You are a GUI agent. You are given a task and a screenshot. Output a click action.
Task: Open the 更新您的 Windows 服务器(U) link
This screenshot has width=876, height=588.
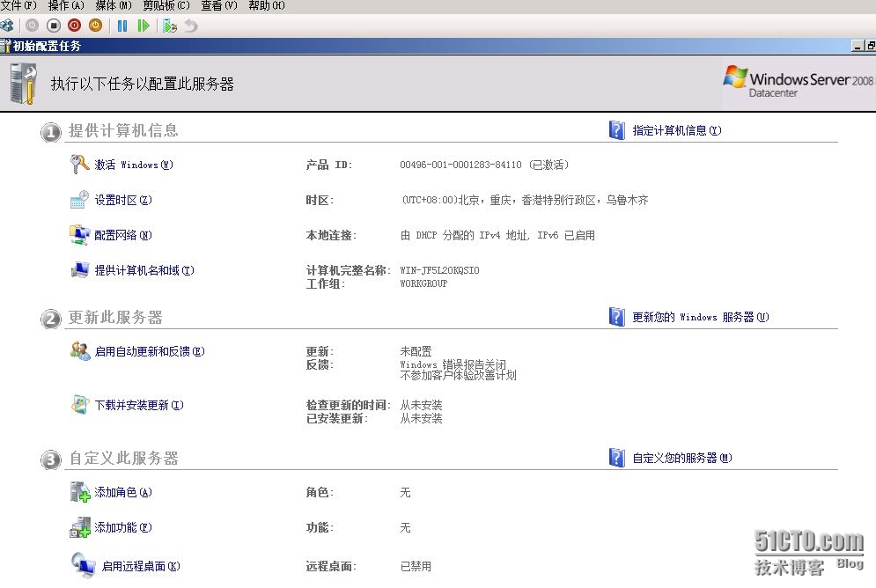[x=701, y=317]
